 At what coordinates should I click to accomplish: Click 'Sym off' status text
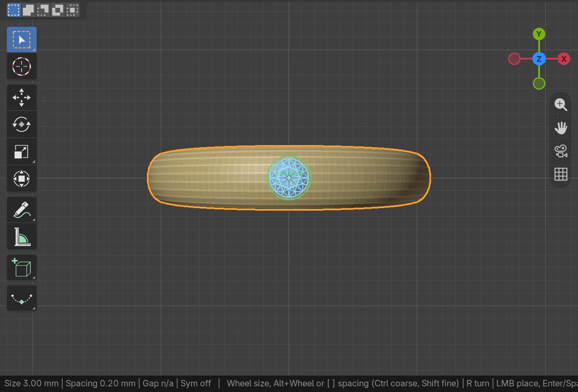coord(196,383)
